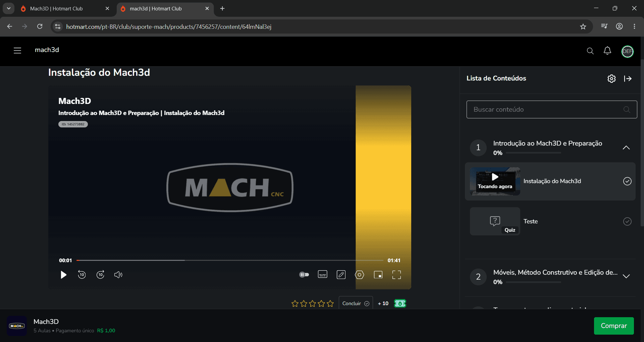The image size is (644, 342).
Task: Rate the lesson five stars
Action: pyautogui.click(x=330, y=303)
